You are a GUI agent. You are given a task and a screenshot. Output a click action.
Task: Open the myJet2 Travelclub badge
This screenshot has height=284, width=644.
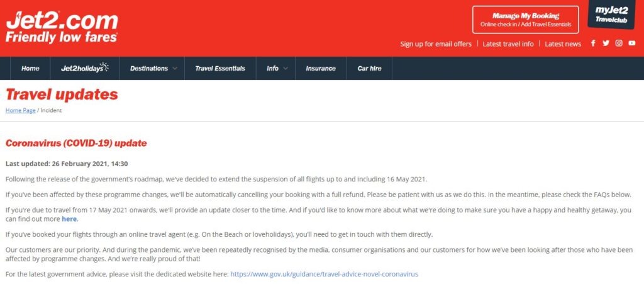coord(611,16)
